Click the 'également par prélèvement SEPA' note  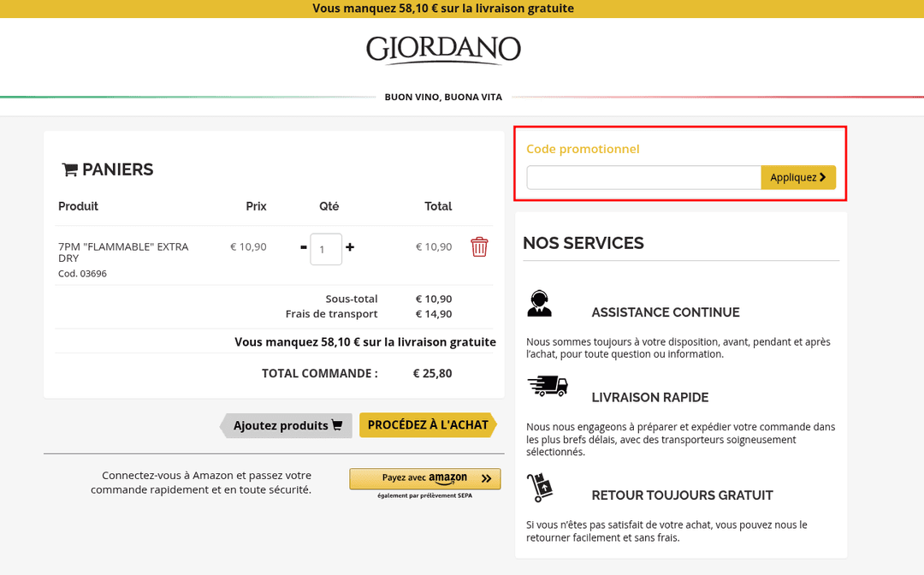pos(425,496)
